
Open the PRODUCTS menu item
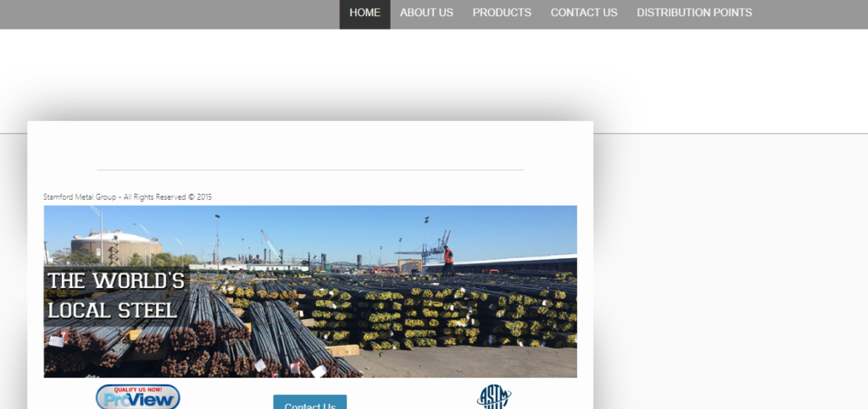502,13
